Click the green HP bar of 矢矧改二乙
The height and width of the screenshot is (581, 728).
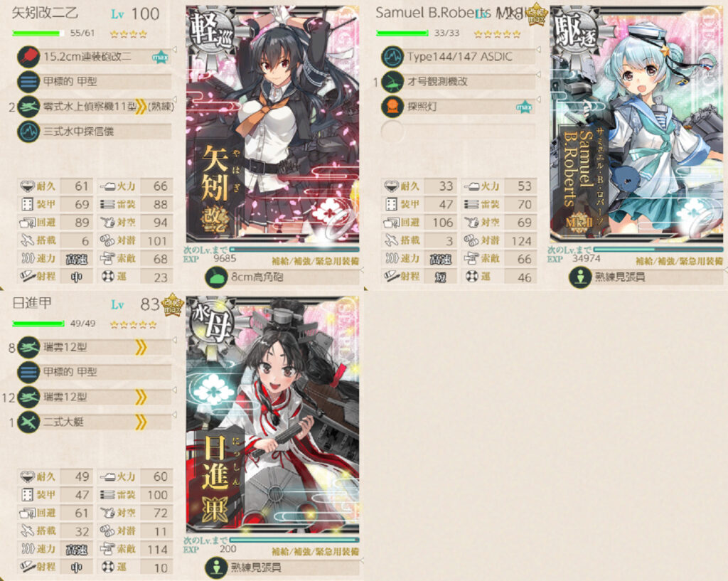[38, 33]
